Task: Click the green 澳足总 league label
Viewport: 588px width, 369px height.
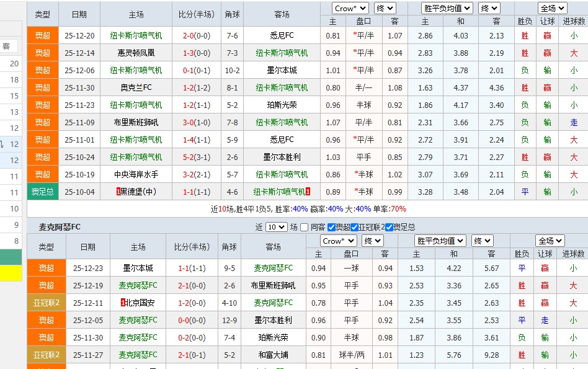Action: pos(42,192)
